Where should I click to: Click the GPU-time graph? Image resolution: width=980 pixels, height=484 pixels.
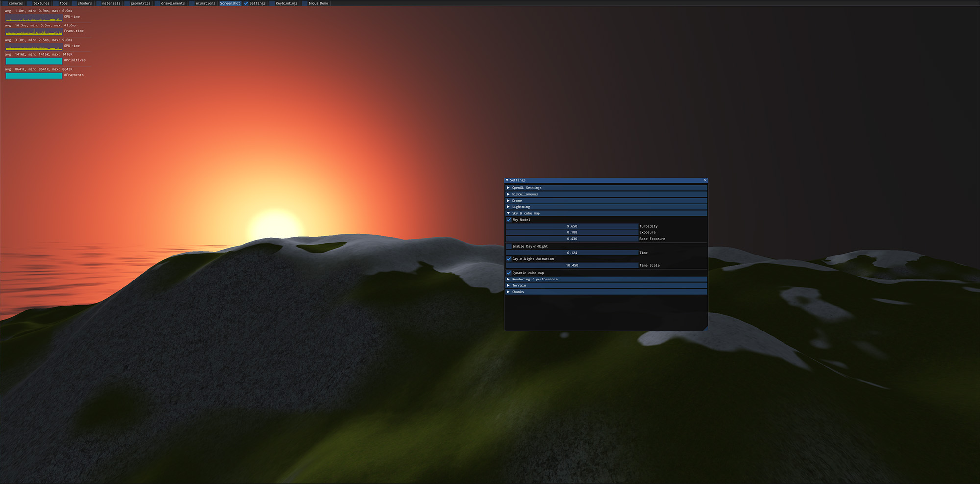(x=34, y=47)
